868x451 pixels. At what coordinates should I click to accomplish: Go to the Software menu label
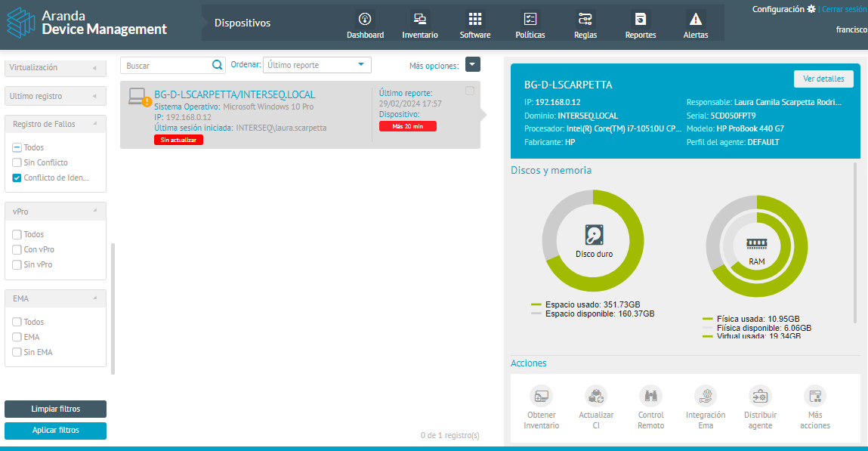(x=475, y=35)
